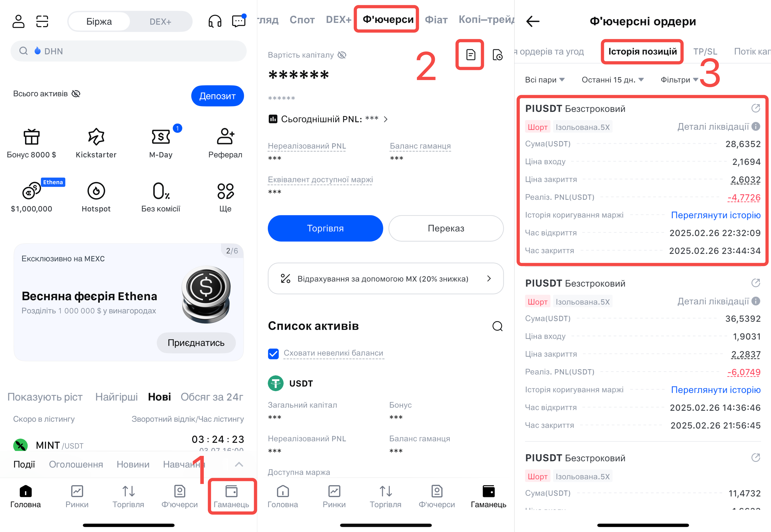Toggle visibility of Всього активів
771x532 pixels.
point(76,94)
